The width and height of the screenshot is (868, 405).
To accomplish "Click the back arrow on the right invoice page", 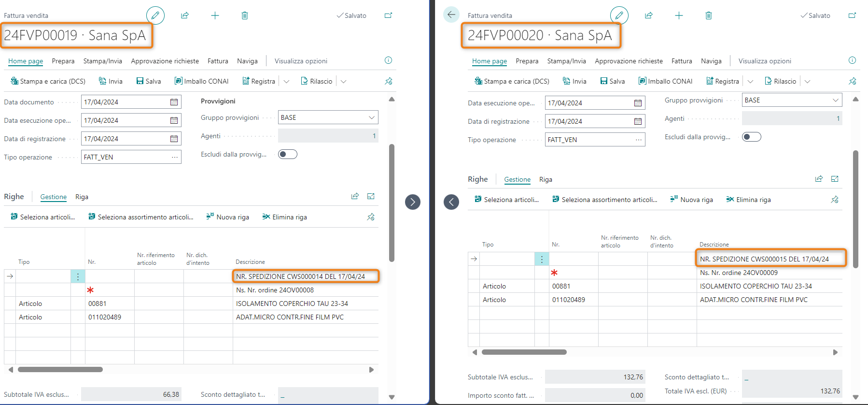I will [451, 14].
